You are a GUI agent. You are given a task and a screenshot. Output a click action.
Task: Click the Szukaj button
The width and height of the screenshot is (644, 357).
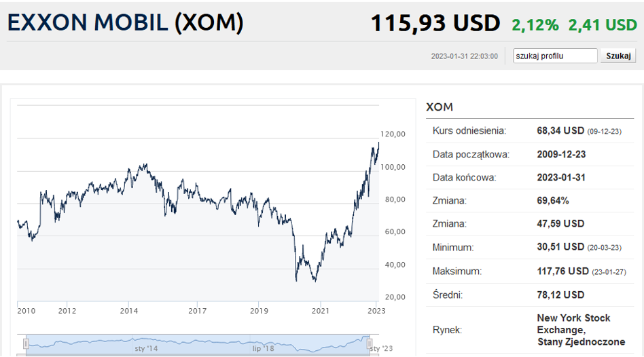coord(618,56)
